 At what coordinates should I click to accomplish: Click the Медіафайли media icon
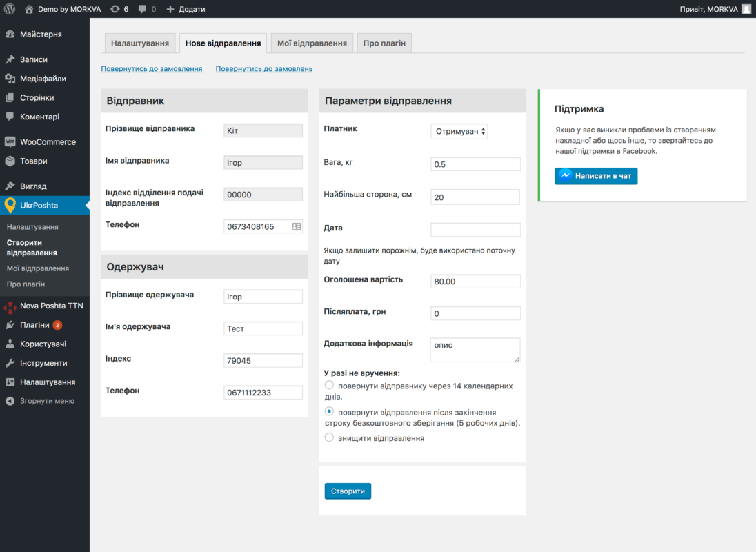(x=10, y=78)
